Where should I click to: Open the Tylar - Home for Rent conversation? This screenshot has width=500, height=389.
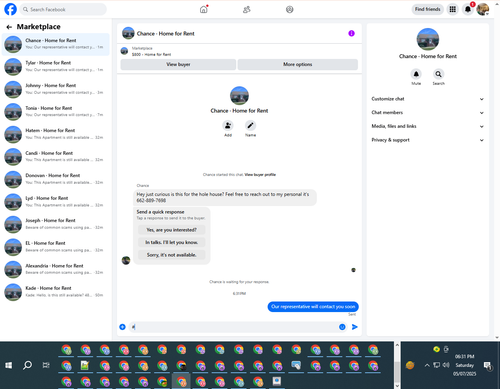pos(56,66)
